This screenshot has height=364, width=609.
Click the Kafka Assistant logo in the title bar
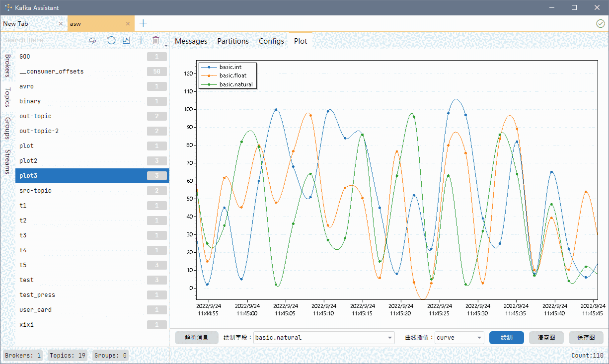coord(7,7)
